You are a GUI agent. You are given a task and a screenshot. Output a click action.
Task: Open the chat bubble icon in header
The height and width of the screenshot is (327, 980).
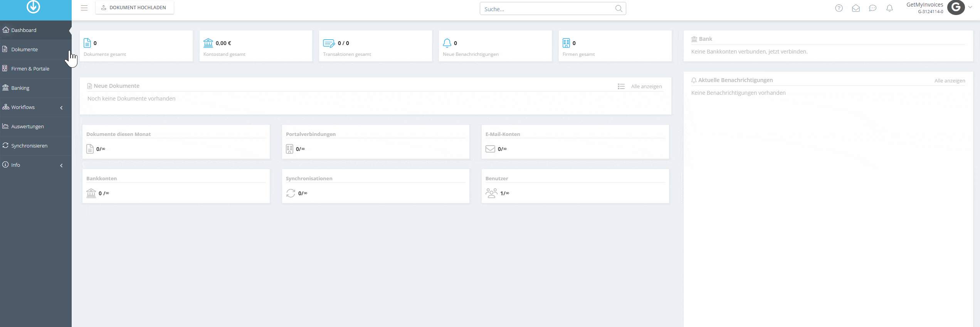point(873,8)
